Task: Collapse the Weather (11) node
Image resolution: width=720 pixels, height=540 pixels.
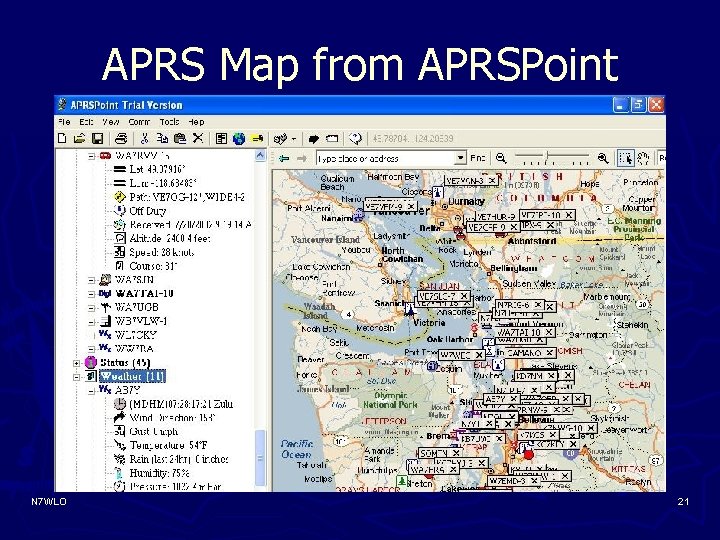Action: [x=77, y=377]
